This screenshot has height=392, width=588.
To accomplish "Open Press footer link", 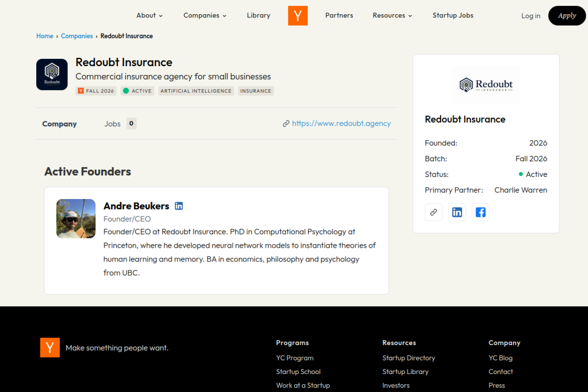I will click(497, 386).
